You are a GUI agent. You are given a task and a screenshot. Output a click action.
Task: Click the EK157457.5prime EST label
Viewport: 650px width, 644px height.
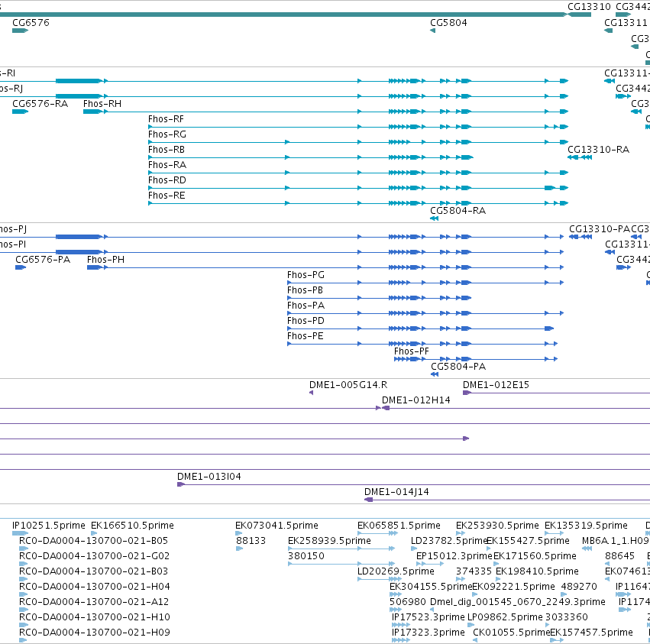[591, 633]
